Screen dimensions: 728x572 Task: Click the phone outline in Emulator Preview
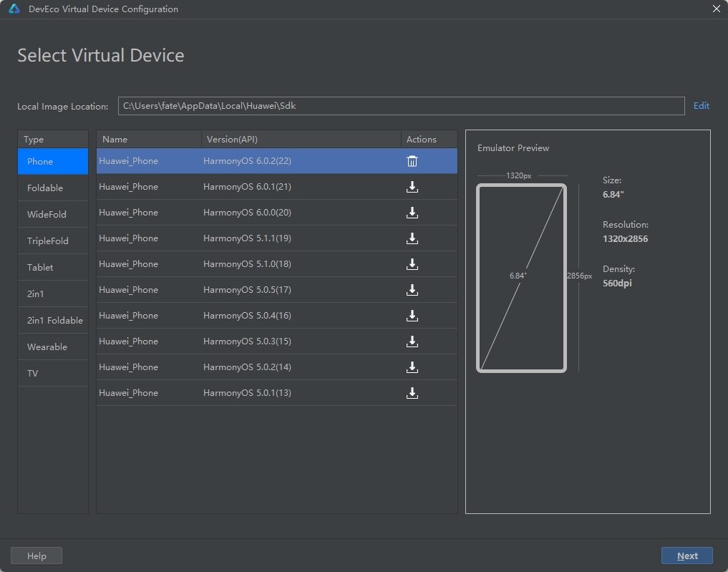pos(521,278)
